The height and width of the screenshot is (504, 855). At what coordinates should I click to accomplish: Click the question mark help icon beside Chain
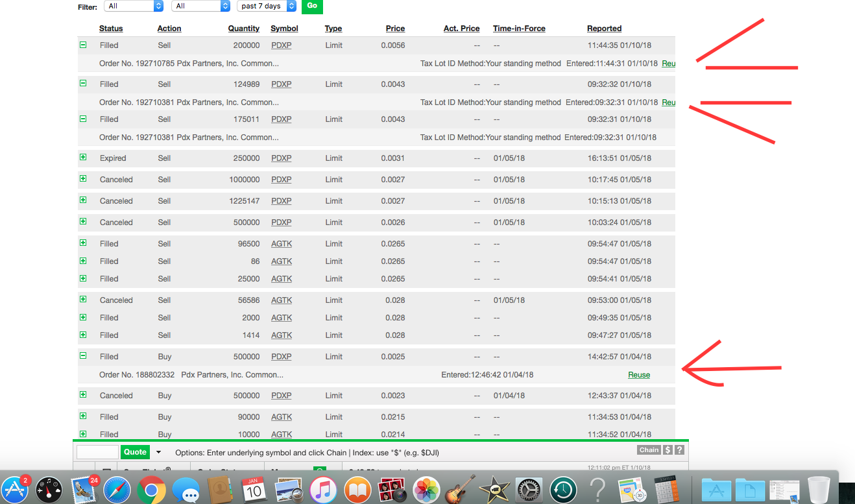click(x=679, y=450)
